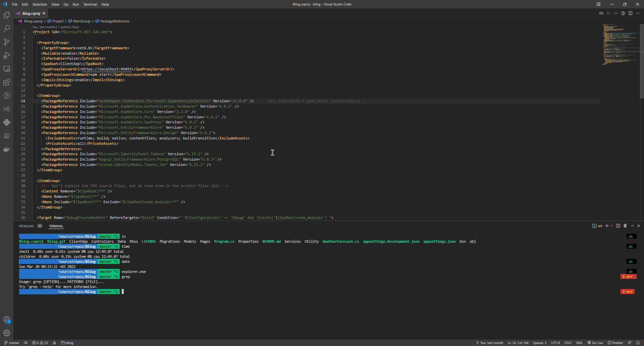Image resolution: width=644 pixels, height=346 pixels.
Task: Click the editor vertical scrollbar
Action: (x=642, y=60)
